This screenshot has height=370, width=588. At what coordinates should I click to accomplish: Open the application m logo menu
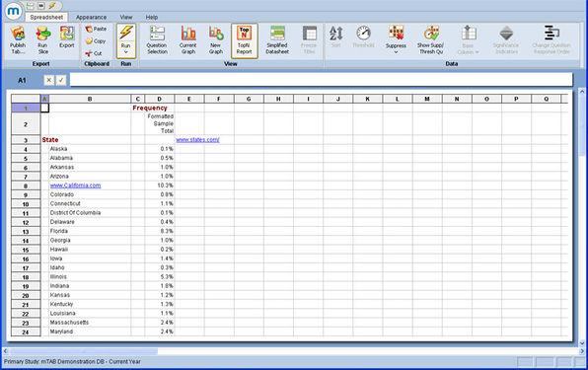point(14,11)
